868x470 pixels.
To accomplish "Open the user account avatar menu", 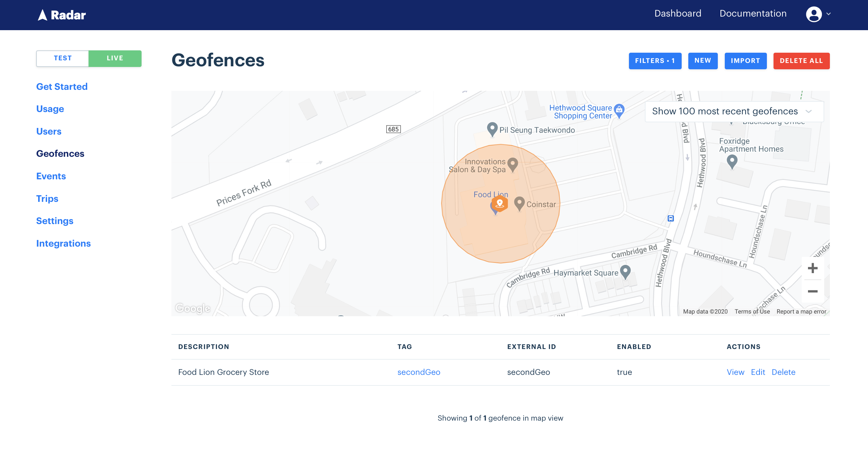I will click(813, 14).
